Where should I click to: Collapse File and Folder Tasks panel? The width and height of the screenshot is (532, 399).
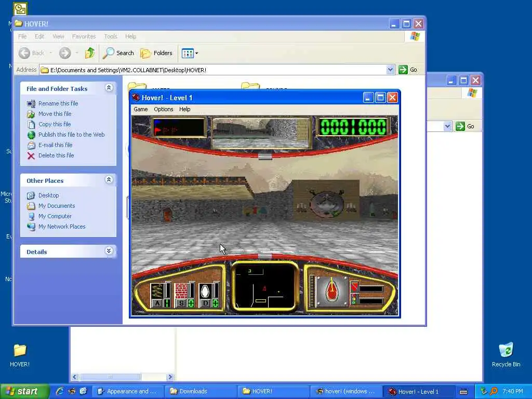(x=109, y=88)
